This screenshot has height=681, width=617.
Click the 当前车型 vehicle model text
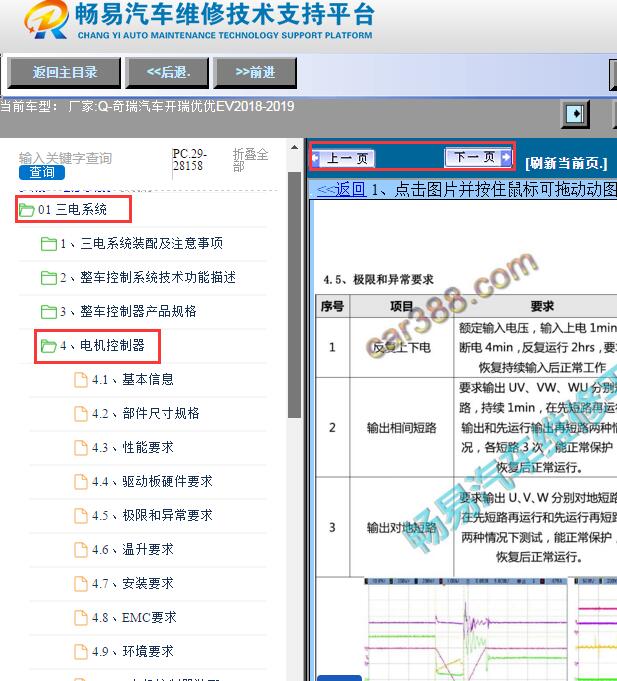tap(147, 106)
